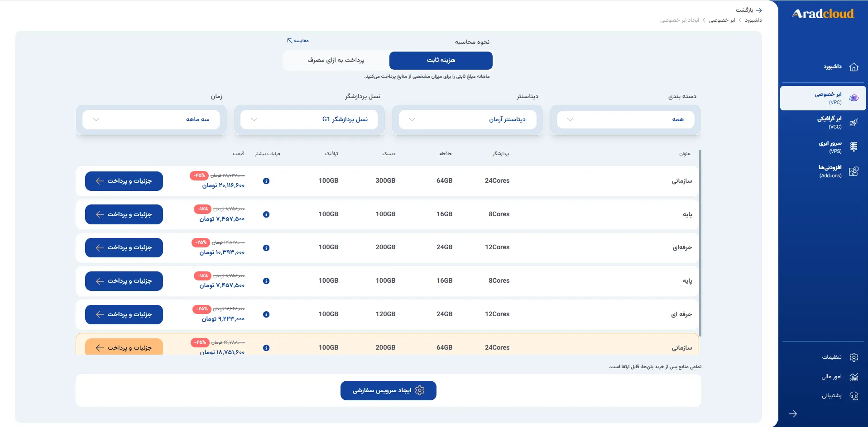The width and height of the screenshot is (868, 427).
Task: Click the plan list vertical scrollbar
Action: tap(700, 243)
